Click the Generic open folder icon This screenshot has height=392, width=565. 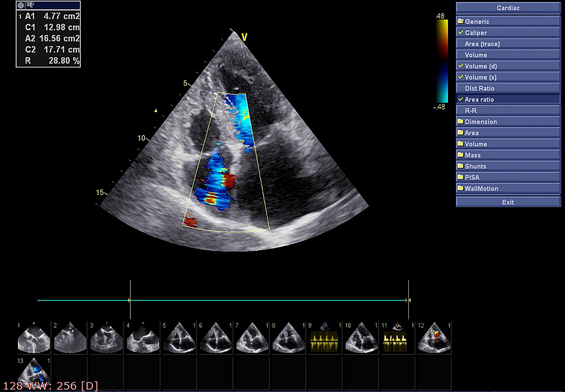(x=460, y=21)
